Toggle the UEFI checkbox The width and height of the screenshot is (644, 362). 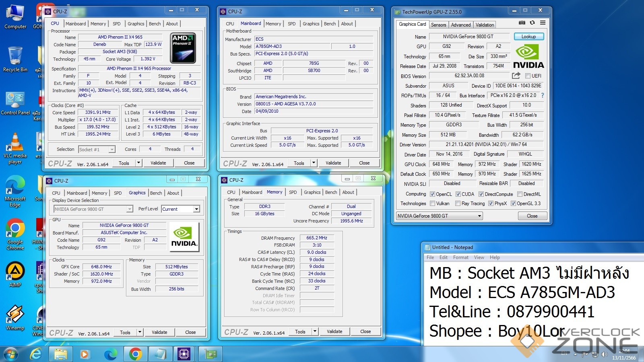[x=528, y=76]
